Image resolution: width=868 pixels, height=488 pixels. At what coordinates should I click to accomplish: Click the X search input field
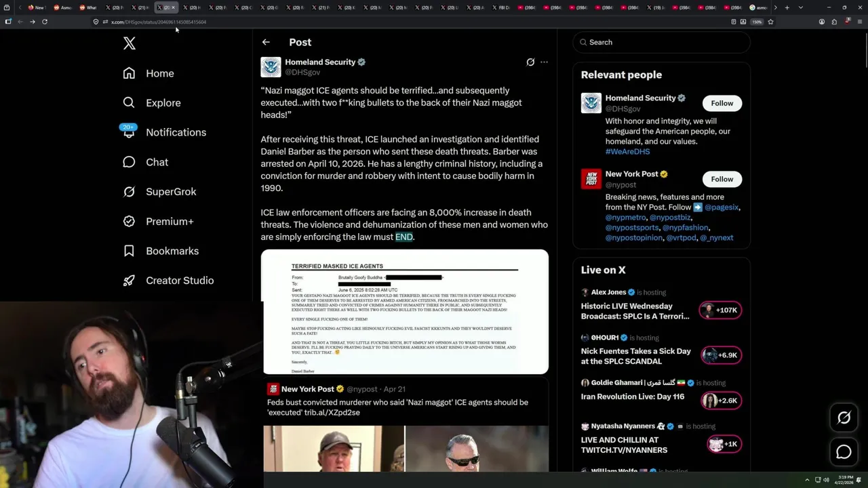click(661, 42)
